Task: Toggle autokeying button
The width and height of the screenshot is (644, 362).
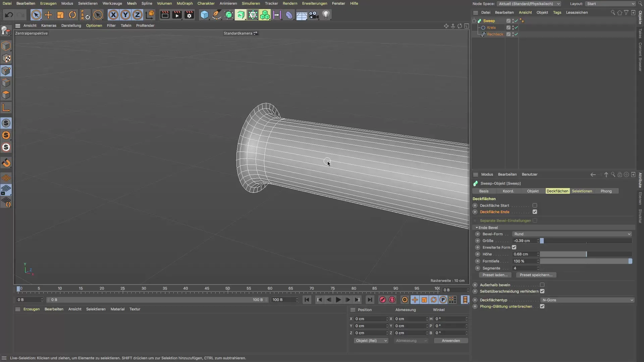Action: coord(392,300)
